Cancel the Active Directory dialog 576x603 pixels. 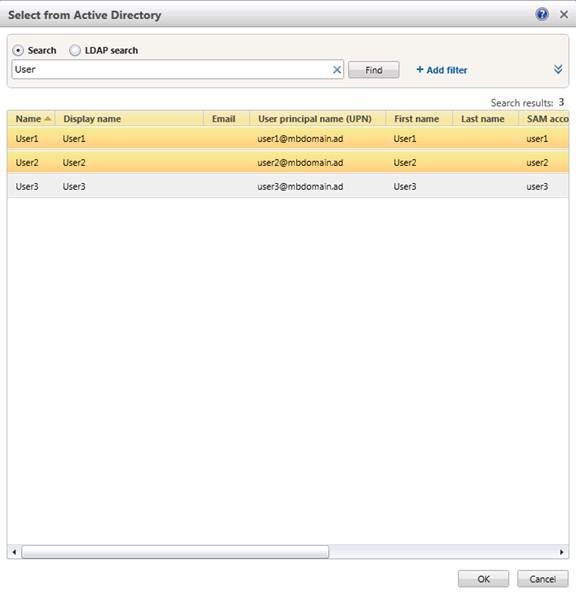tap(543, 579)
